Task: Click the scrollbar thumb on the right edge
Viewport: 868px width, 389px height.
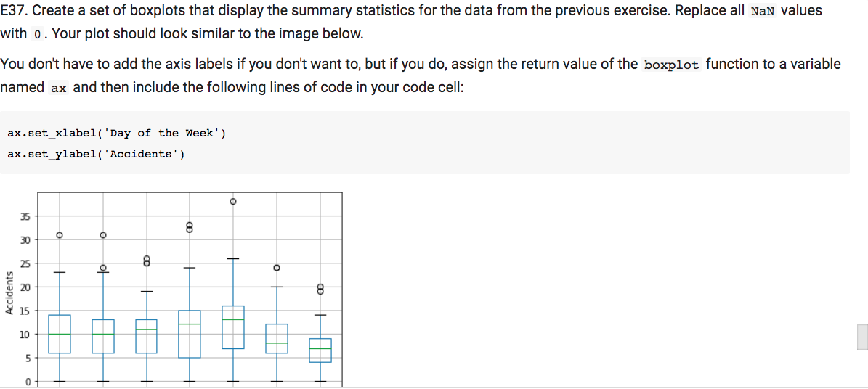Action: click(862, 337)
